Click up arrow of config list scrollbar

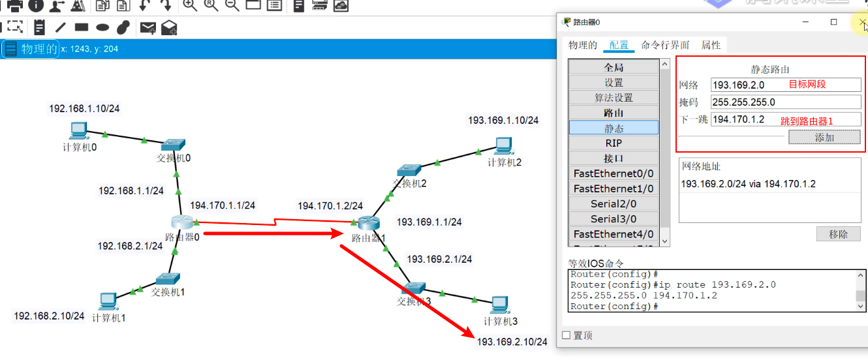coord(665,64)
